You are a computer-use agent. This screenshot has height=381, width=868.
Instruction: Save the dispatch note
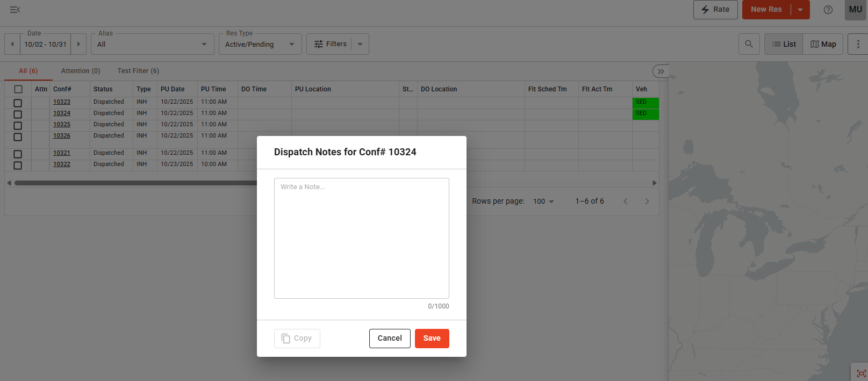point(432,338)
